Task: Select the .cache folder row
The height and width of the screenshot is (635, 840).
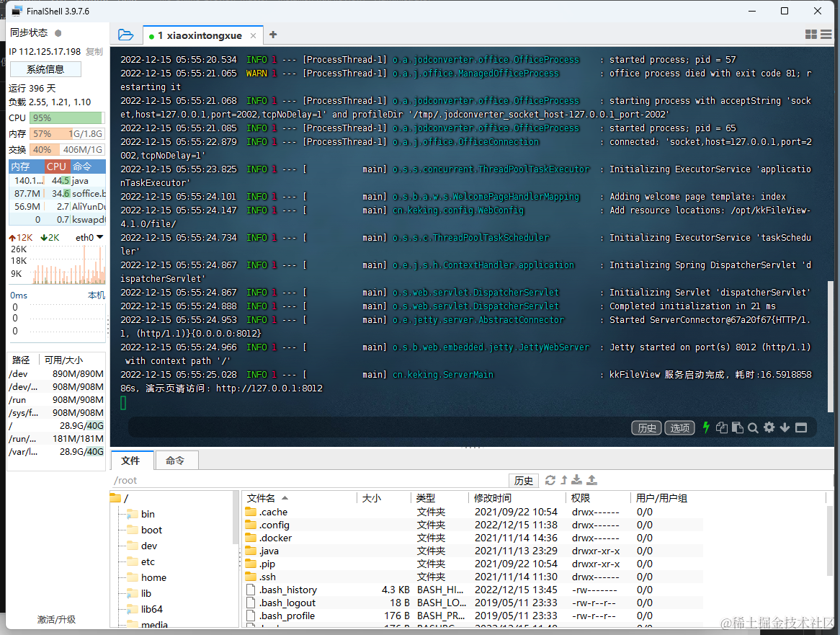Action: 473,512
